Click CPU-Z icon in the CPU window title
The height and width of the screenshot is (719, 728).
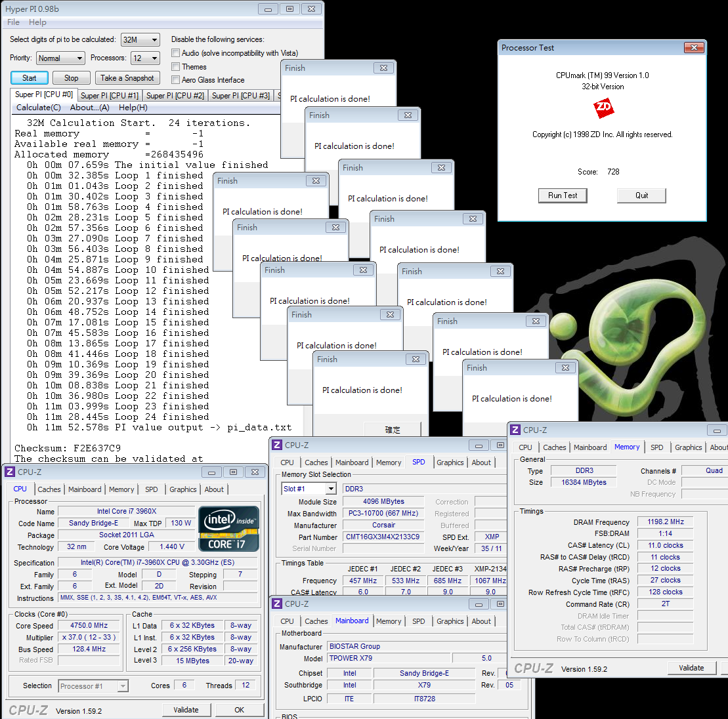pyautogui.click(x=10, y=472)
